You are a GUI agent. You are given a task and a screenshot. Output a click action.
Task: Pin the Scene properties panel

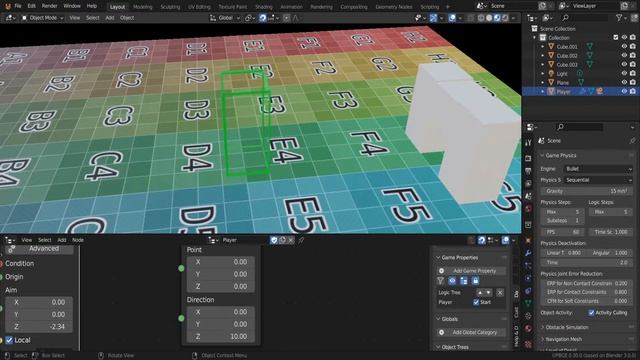[632, 141]
